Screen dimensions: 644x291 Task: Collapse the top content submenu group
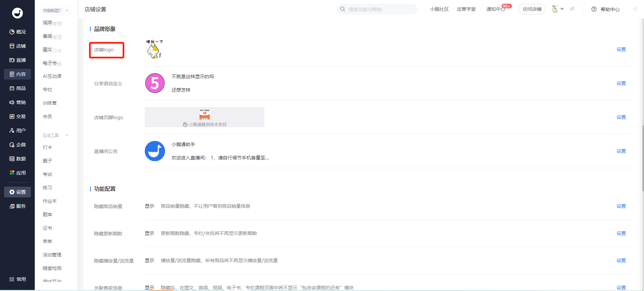tap(67, 10)
